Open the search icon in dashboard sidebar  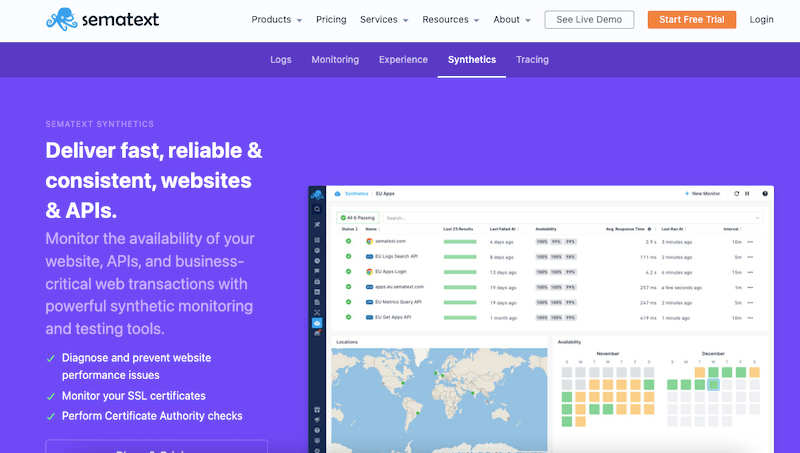[x=317, y=209]
